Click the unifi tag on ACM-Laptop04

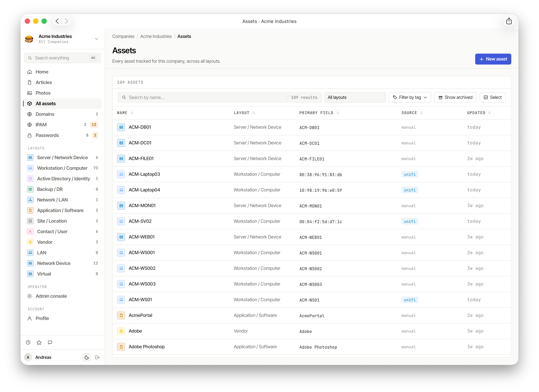point(410,190)
